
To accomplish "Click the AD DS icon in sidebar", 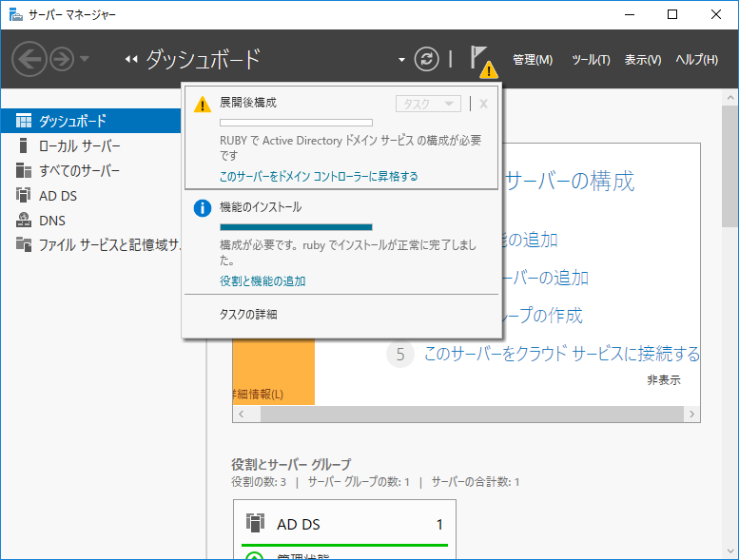I will [23, 195].
